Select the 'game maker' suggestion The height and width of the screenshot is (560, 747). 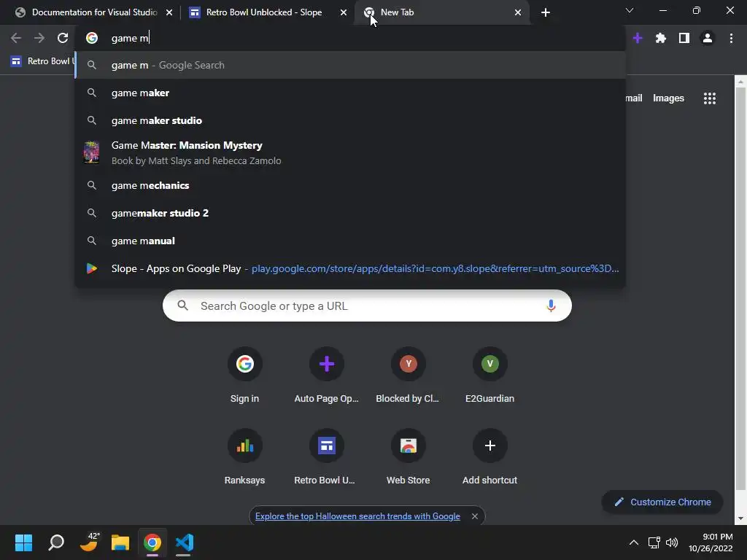[x=350, y=93]
